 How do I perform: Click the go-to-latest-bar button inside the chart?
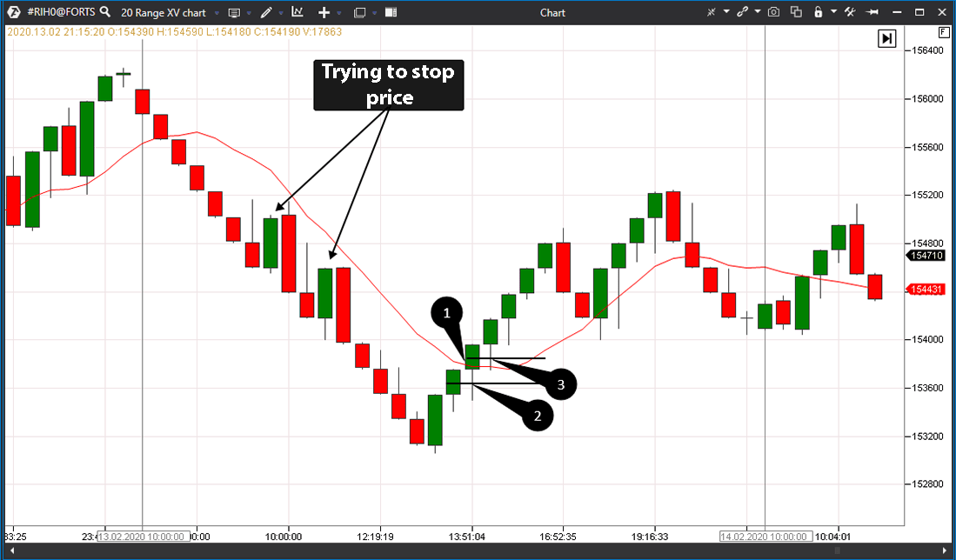click(886, 38)
